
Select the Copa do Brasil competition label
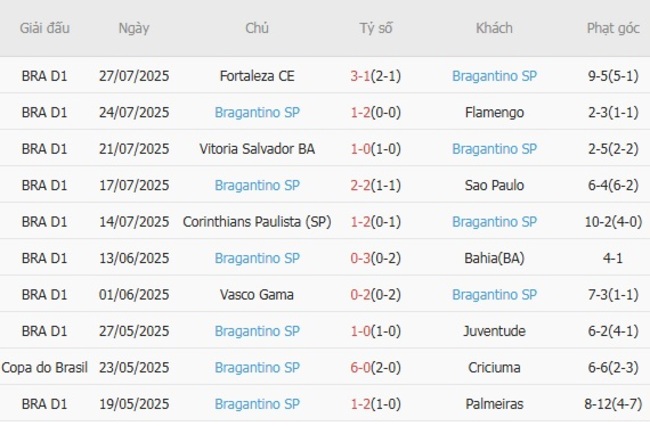(x=45, y=367)
